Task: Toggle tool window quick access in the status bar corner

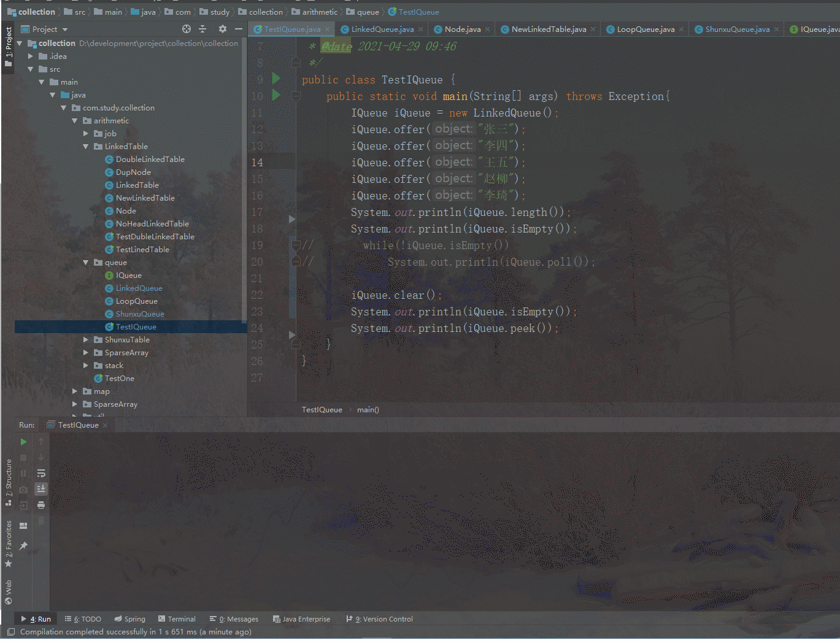Action: pos(11,632)
